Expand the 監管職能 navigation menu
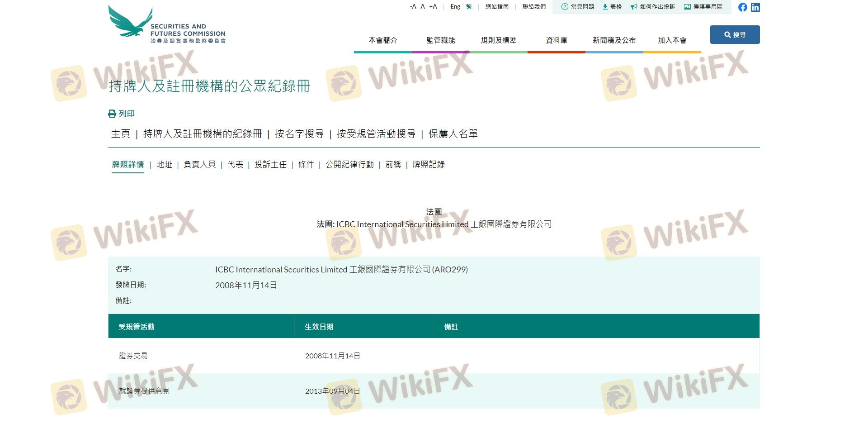This screenshot has height=424, width=868. 440,40
